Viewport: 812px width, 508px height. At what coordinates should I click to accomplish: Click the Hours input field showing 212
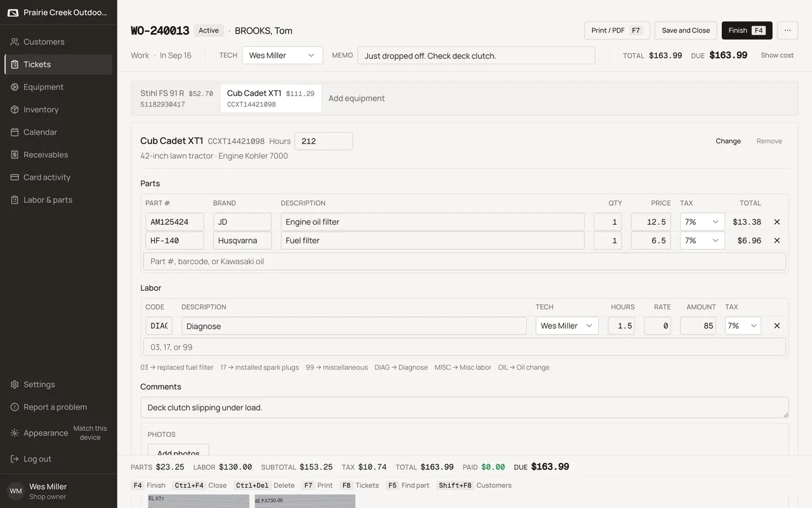(x=324, y=141)
